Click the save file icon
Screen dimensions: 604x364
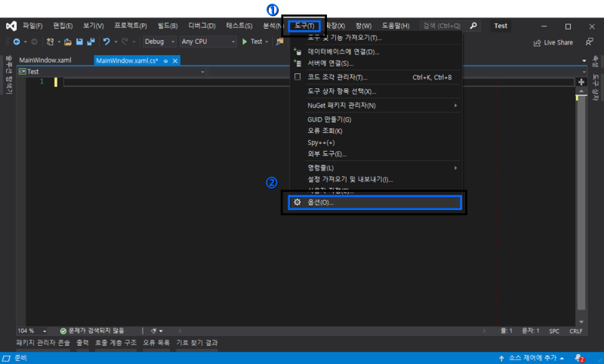coord(79,42)
